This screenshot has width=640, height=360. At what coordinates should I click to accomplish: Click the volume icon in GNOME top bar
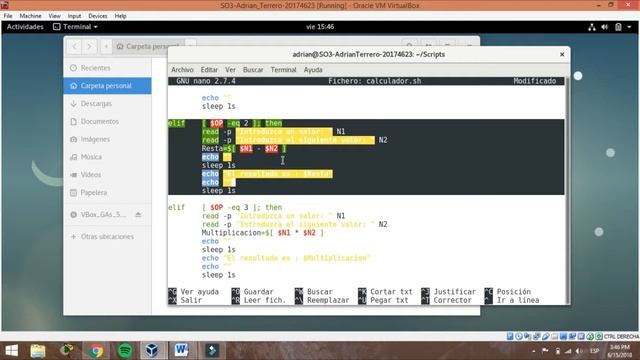click(604, 27)
